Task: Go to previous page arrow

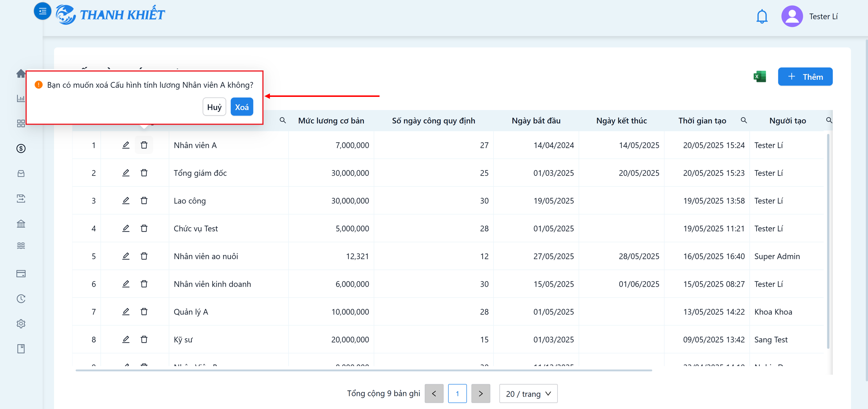Action: pyautogui.click(x=434, y=393)
